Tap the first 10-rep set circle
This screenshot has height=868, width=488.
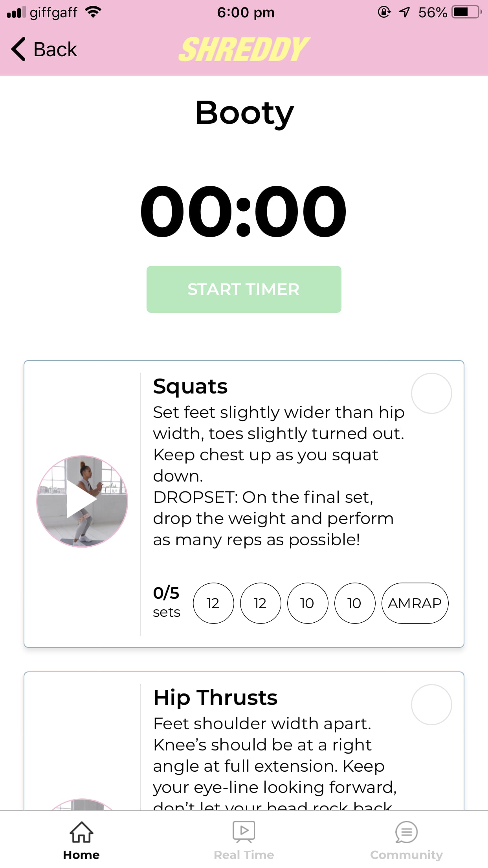click(x=307, y=603)
